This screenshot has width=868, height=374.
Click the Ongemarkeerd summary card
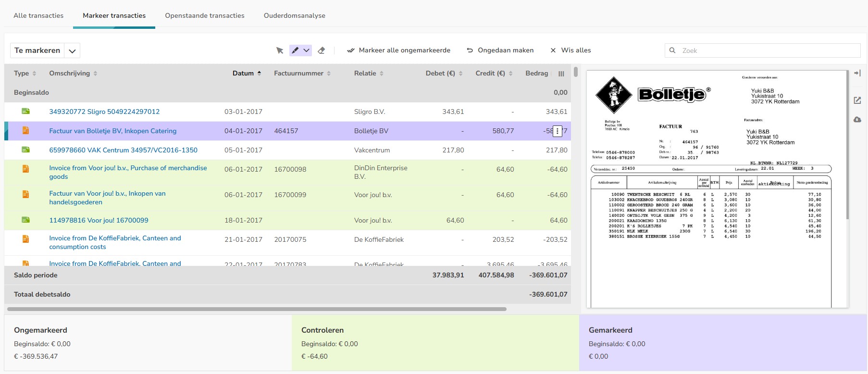[x=148, y=343]
